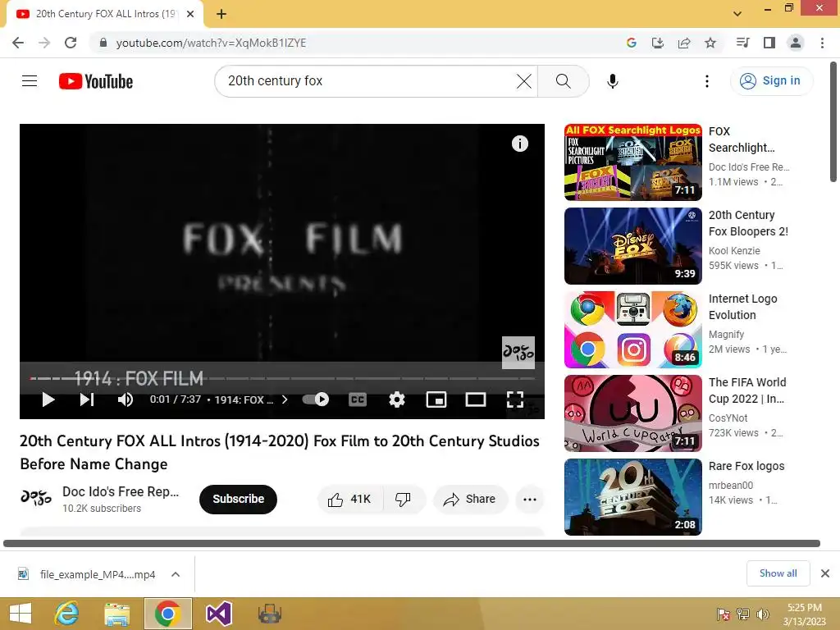Viewport: 840px width, 630px height.
Task: Toggle closed captions CC button
Action: 358,399
